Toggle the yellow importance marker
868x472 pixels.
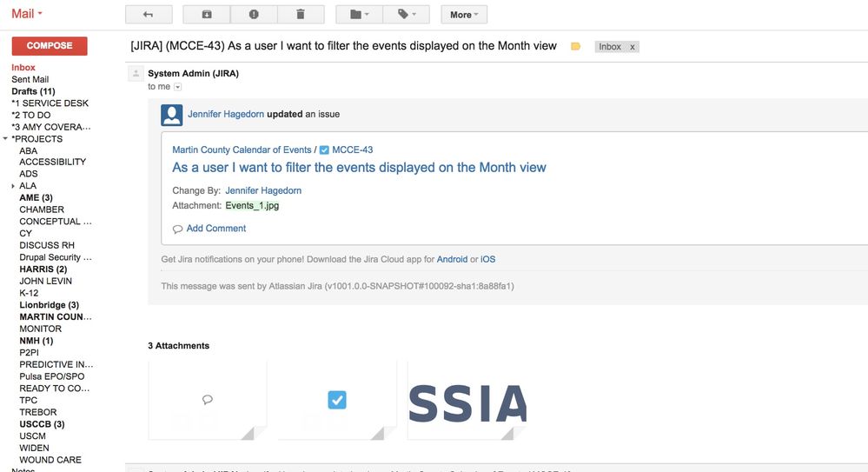(x=576, y=47)
